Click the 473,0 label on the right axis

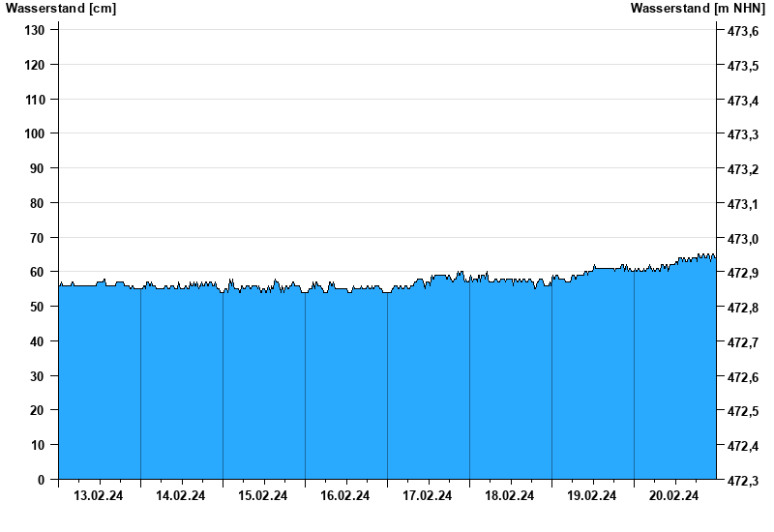click(x=743, y=239)
